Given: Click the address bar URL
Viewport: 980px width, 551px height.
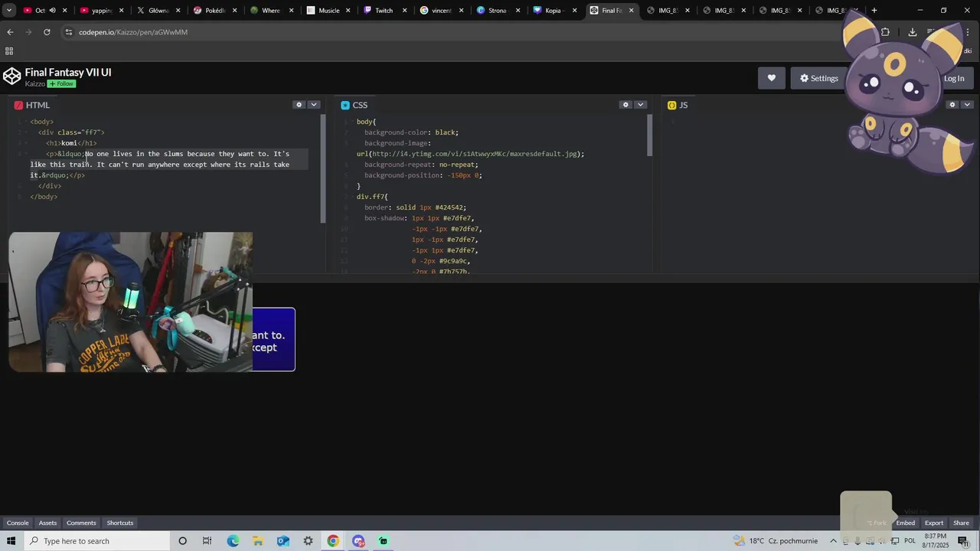Looking at the screenshot, I should coord(133,32).
